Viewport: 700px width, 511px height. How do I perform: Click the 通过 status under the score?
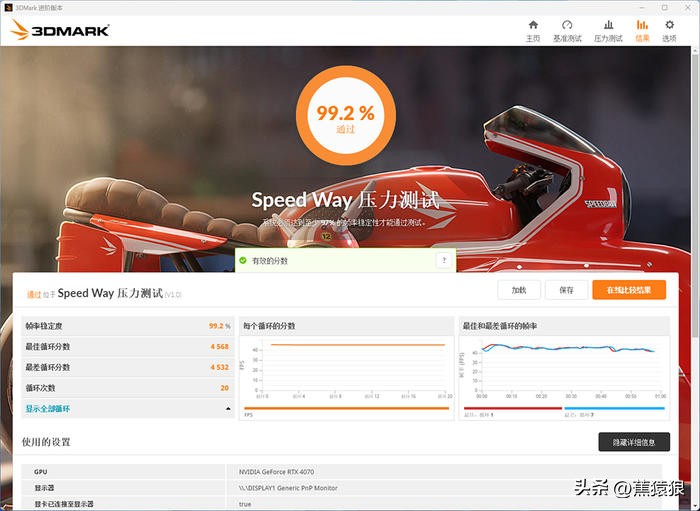[346, 130]
